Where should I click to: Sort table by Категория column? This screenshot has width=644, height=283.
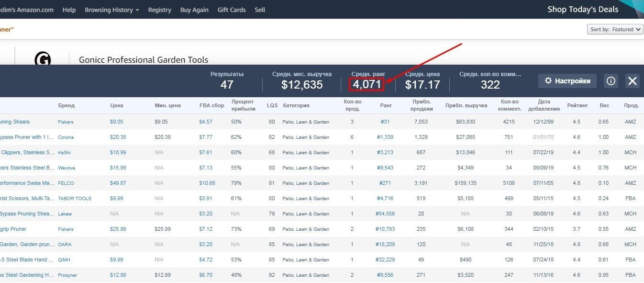pyautogui.click(x=296, y=105)
